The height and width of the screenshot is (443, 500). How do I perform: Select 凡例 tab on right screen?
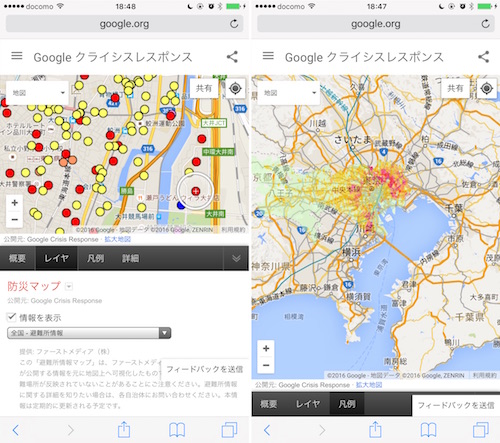point(347,404)
